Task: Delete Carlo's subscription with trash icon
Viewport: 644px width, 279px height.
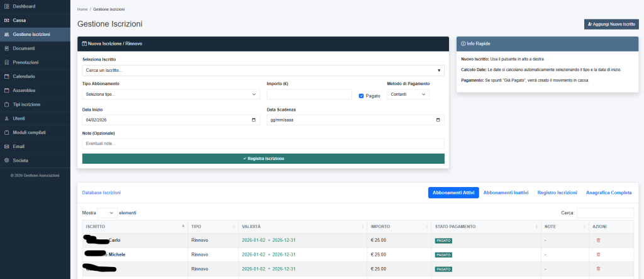Action: point(597,240)
